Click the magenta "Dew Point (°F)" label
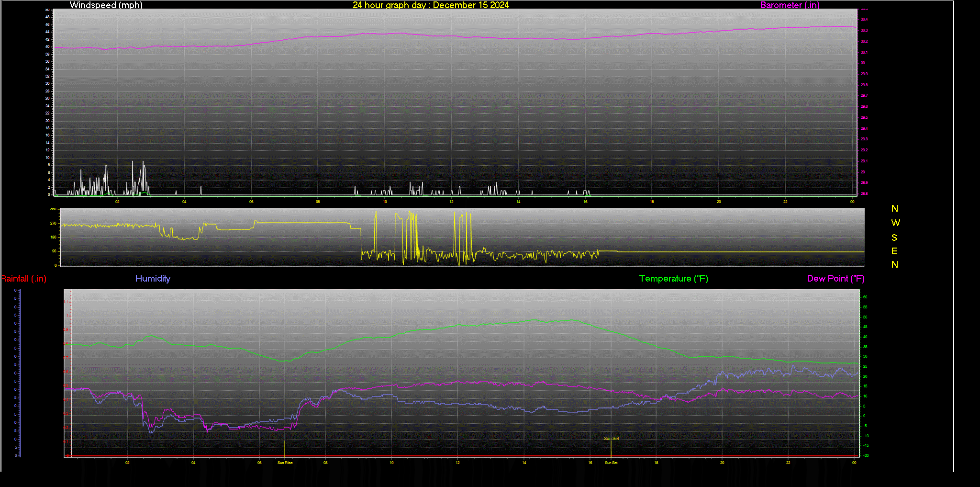Screen dimensions: 980x487 click(835, 279)
